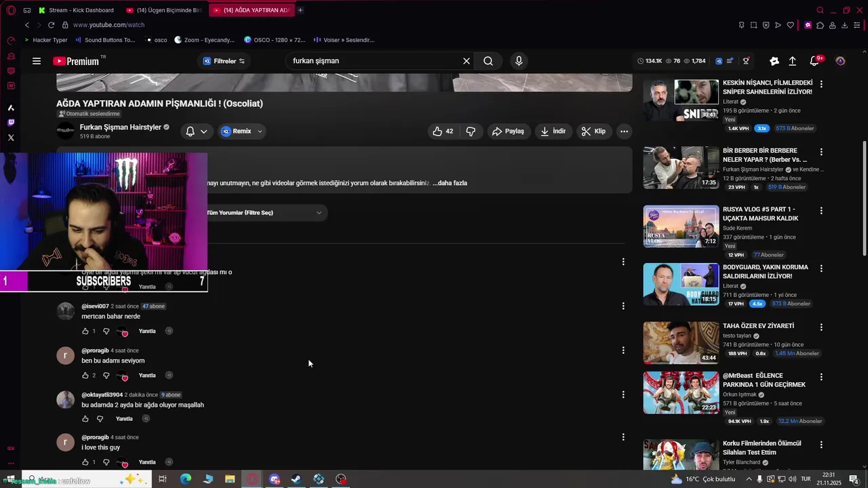Image resolution: width=868 pixels, height=488 pixels.
Task: Open 'Voiser » Seslendir...' bookmark
Action: (x=344, y=40)
